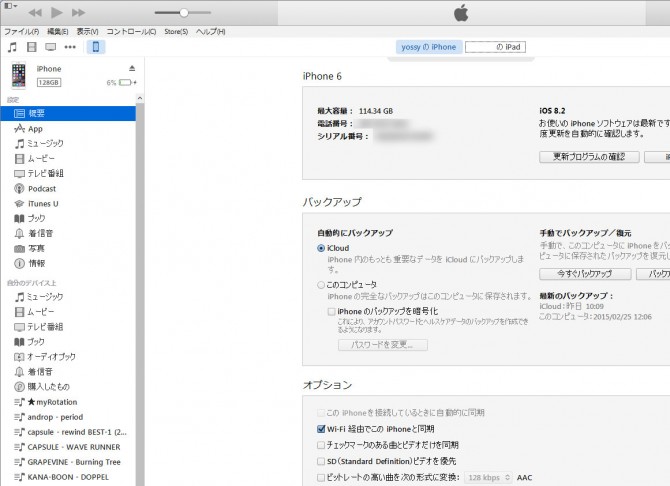Viewport: 670px width, 486px height.
Task: Click the rewind playback button
Action: [35, 12]
